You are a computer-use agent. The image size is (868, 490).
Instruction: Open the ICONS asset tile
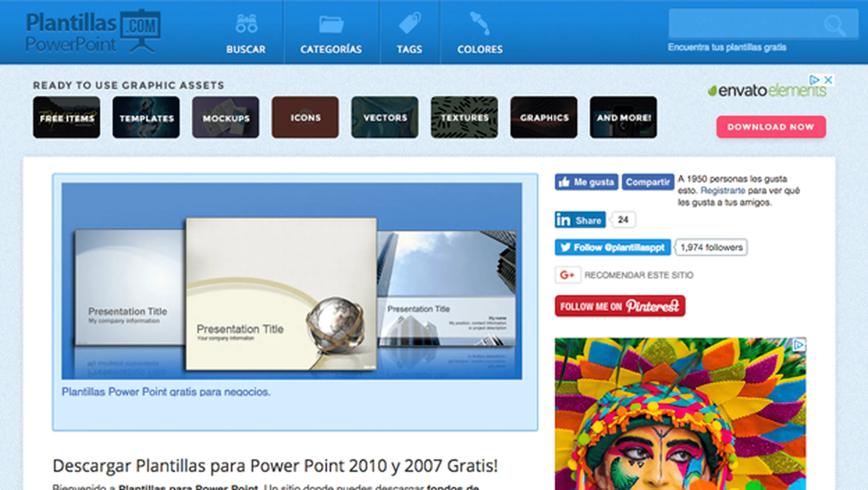(x=305, y=117)
